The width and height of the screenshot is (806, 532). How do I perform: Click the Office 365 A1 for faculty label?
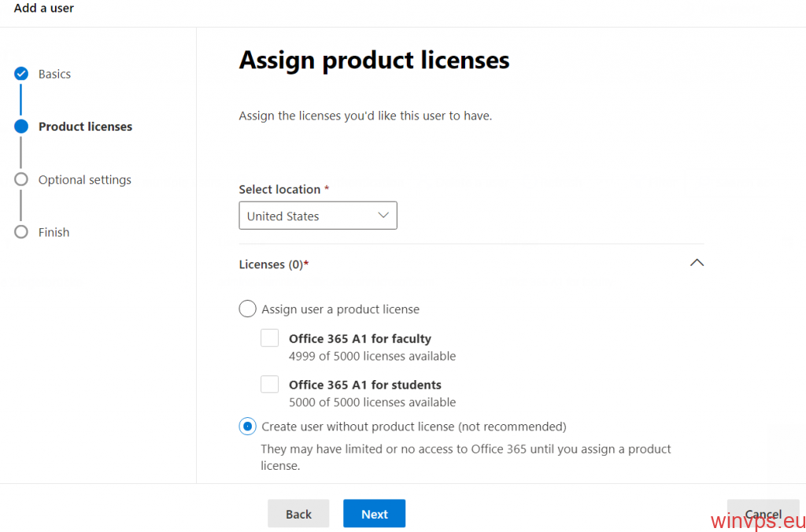360,338
